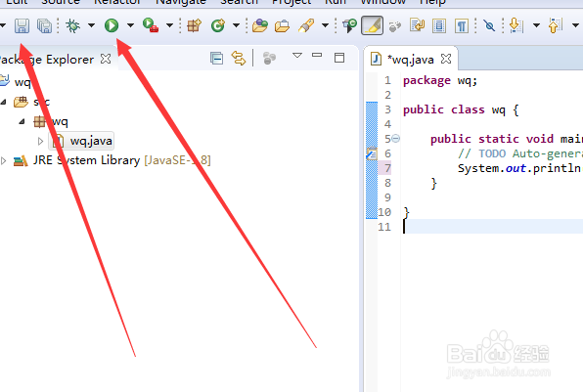Expand the wq.java file node
The width and height of the screenshot is (583, 392).
tap(40, 141)
